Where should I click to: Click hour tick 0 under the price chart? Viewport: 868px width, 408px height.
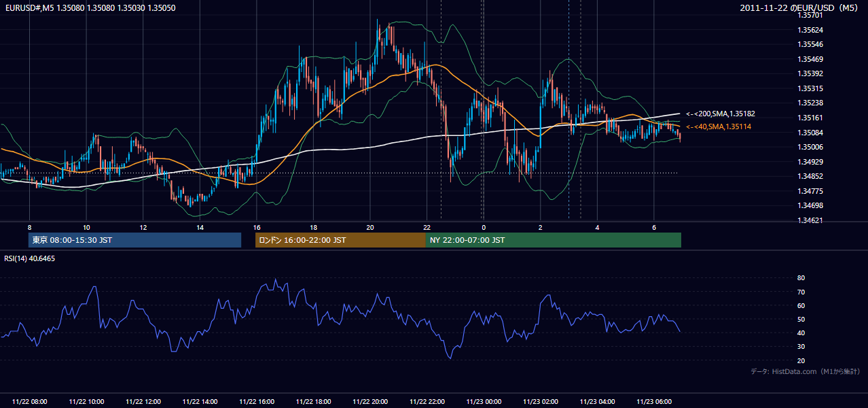pos(484,227)
